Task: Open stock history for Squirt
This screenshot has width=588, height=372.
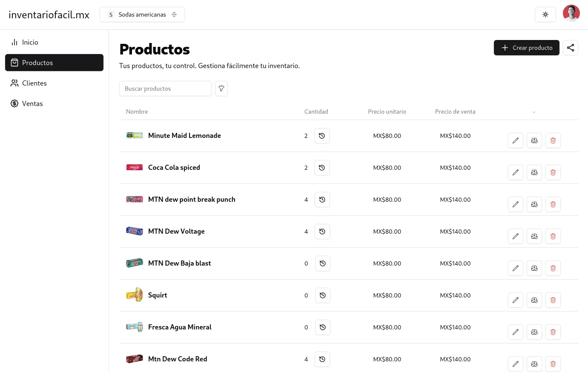Action: click(x=323, y=295)
